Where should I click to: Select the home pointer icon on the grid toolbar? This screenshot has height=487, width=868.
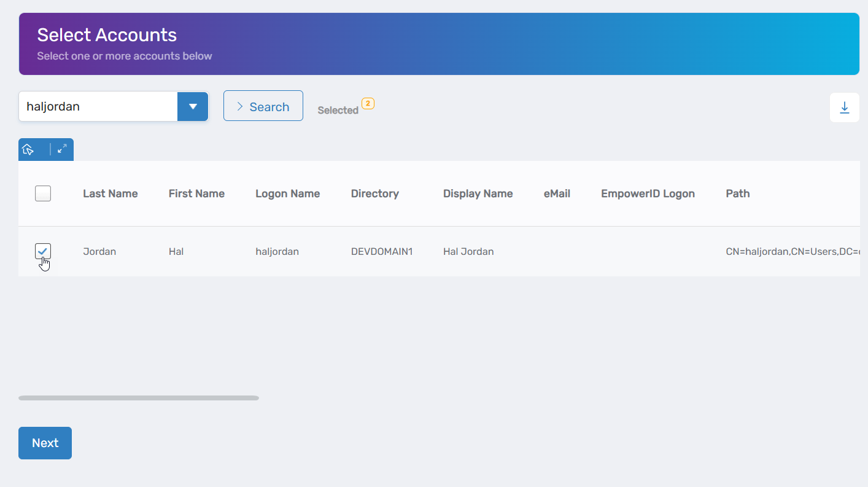coord(28,149)
